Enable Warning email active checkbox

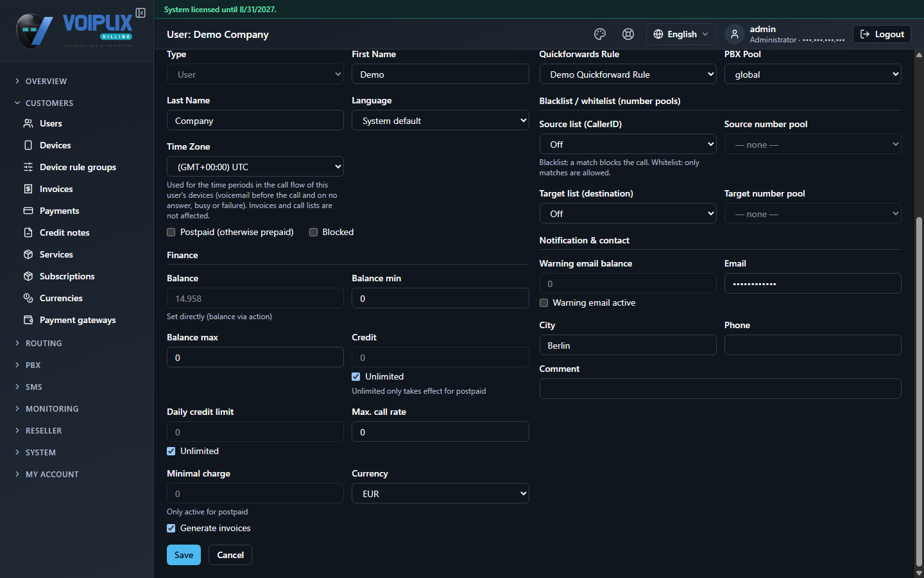coord(544,303)
